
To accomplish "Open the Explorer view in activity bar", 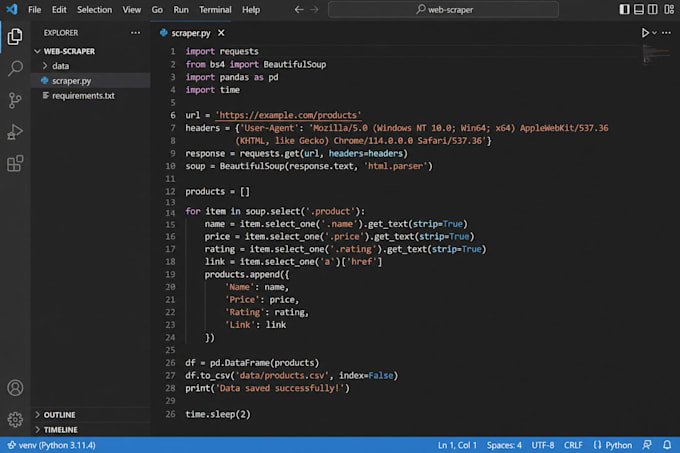I will 15,36.
